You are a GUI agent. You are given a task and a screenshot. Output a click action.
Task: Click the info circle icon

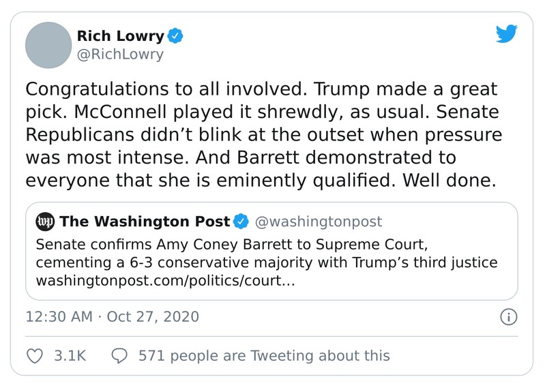(x=509, y=317)
